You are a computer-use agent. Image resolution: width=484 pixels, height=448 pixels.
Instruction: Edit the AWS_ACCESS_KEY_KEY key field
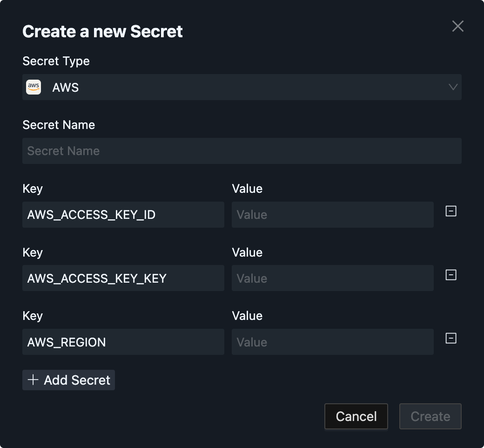click(x=123, y=278)
